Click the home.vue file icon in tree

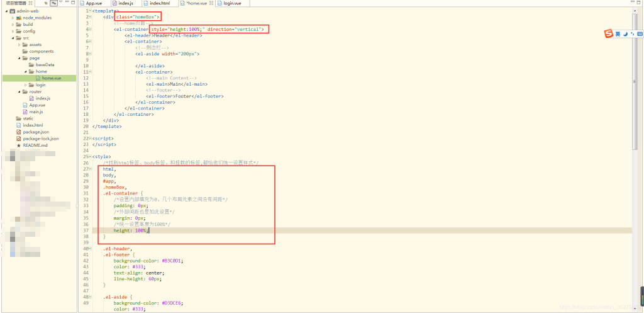coord(38,78)
